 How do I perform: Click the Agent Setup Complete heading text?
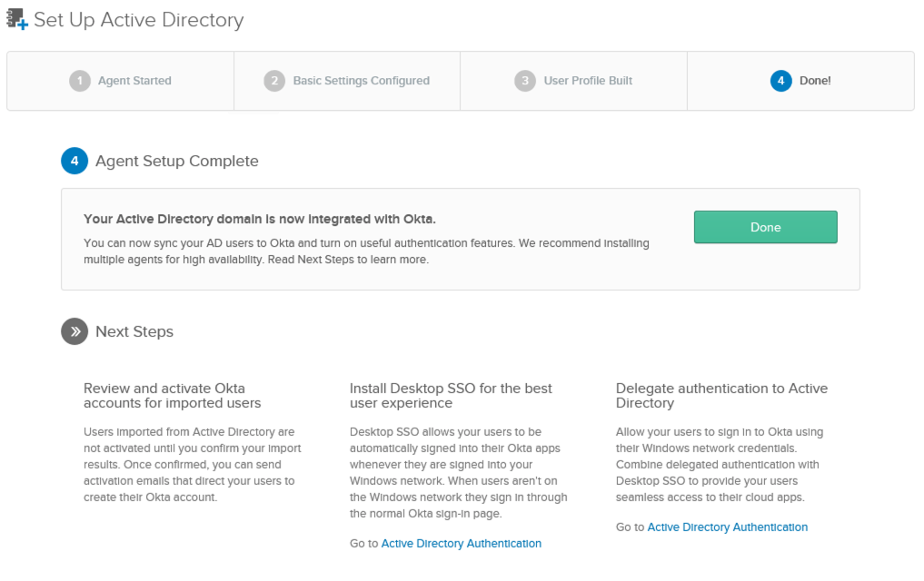[177, 161]
